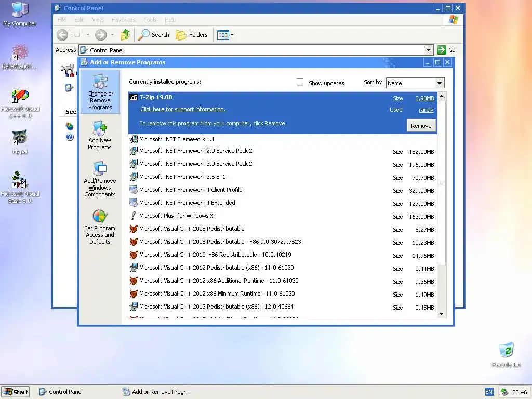Click Remove button for 7-Zip
Screen dimensions: 532x399
[x=421, y=126]
